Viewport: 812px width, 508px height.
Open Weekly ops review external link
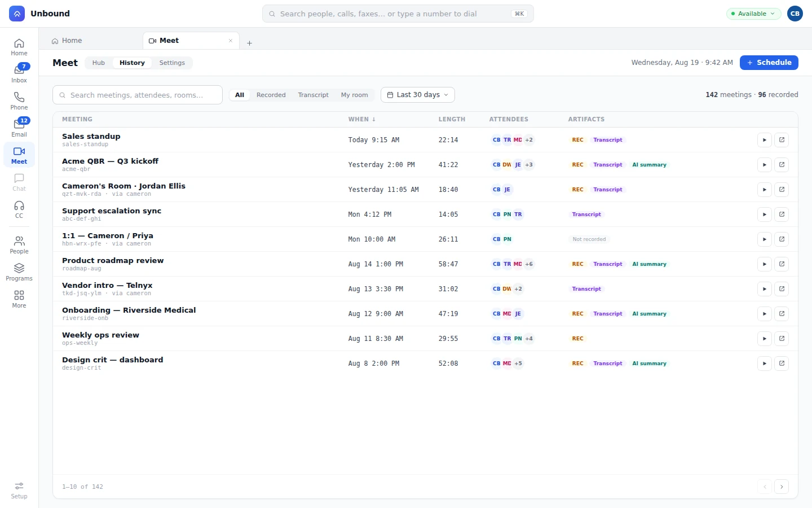(782, 339)
